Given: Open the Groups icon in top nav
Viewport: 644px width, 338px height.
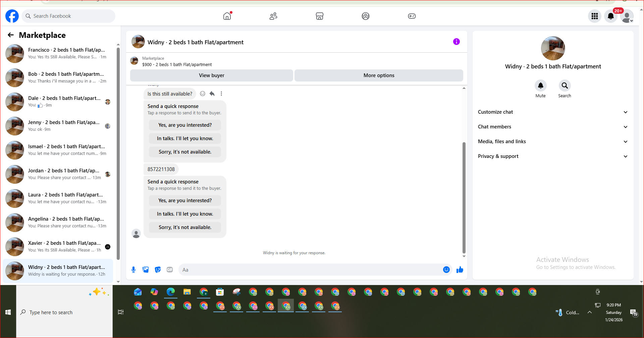Looking at the screenshot, I should [x=366, y=16].
